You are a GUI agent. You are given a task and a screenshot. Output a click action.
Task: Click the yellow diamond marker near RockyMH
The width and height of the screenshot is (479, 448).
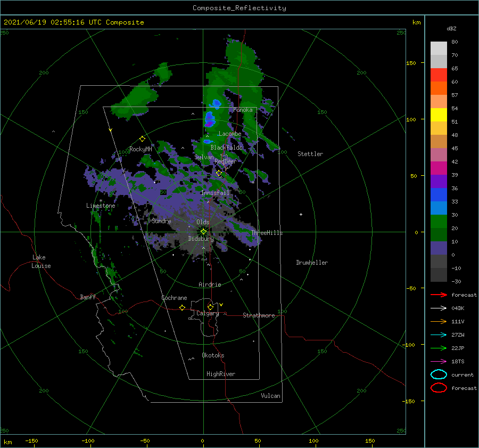[x=142, y=139]
